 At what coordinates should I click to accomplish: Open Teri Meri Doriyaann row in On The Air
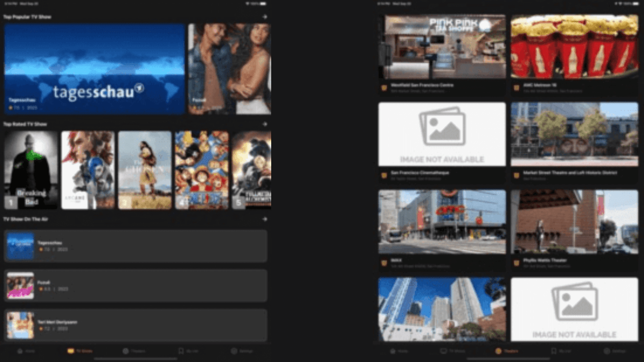tap(135, 325)
